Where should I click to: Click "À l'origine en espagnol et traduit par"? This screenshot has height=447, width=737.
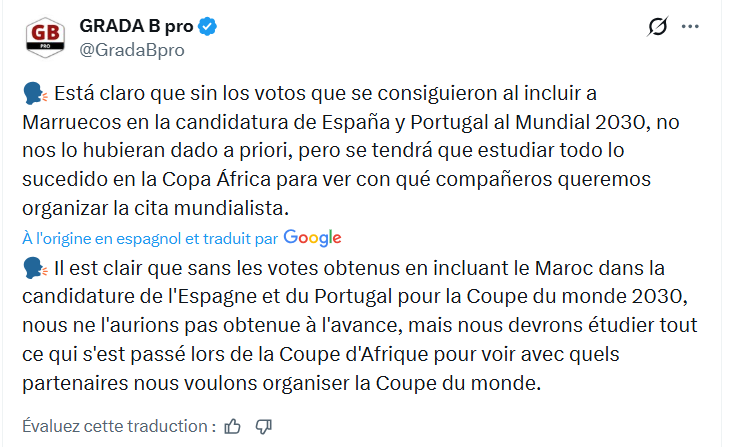(150, 238)
